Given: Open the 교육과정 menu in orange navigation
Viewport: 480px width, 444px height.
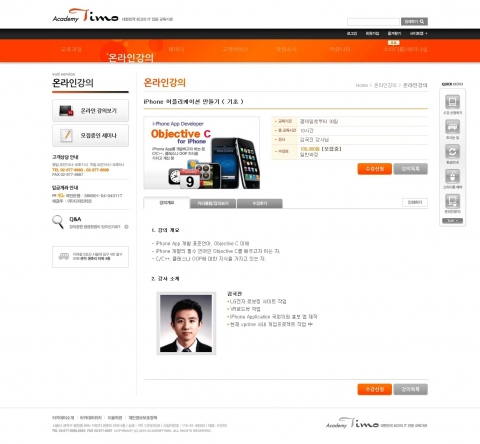Looking at the screenshot, I should [x=71, y=49].
